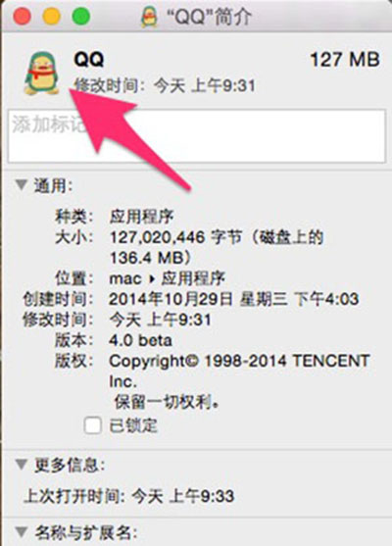Click the 更多信息 section header label
This screenshot has width=392, height=546.
[x=70, y=465]
